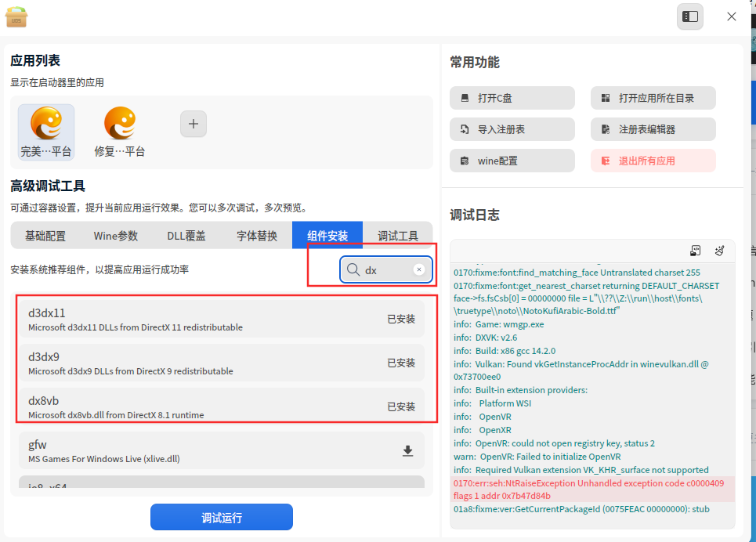Click the UOS package app icon
Viewport: 756px width, 542px height.
point(16,17)
